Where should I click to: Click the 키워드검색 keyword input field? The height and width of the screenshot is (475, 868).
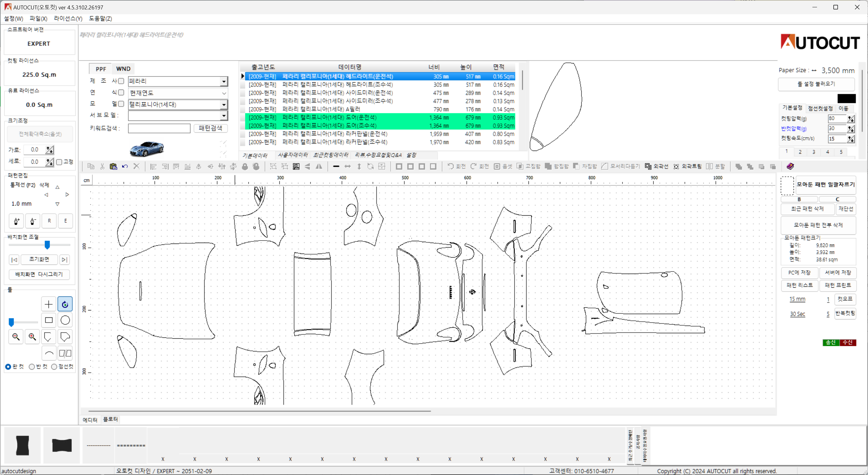pos(159,128)
